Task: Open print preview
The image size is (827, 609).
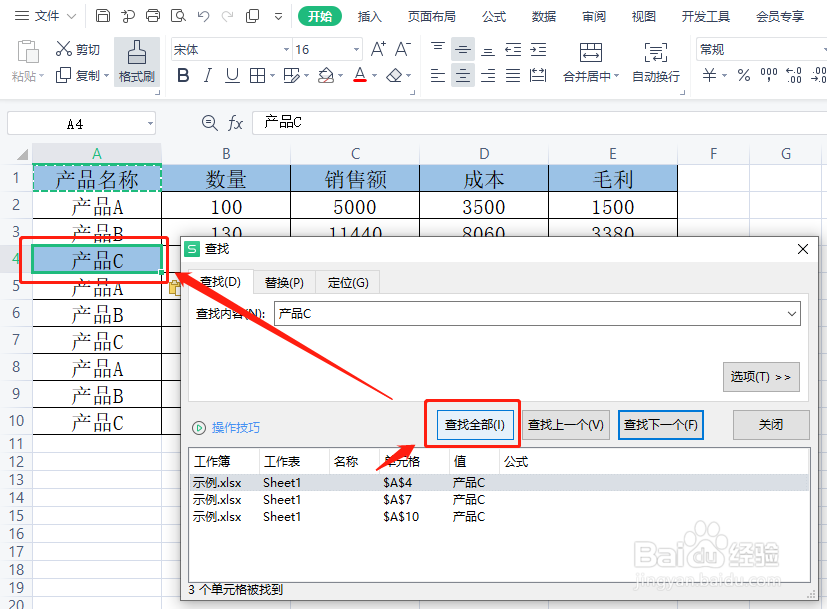Action: point(179,16)
